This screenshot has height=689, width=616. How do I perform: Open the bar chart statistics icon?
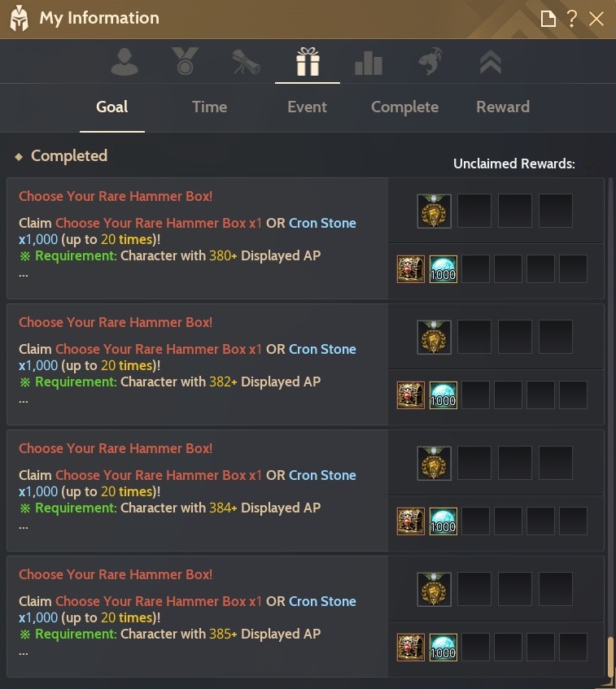pos(369,63)
